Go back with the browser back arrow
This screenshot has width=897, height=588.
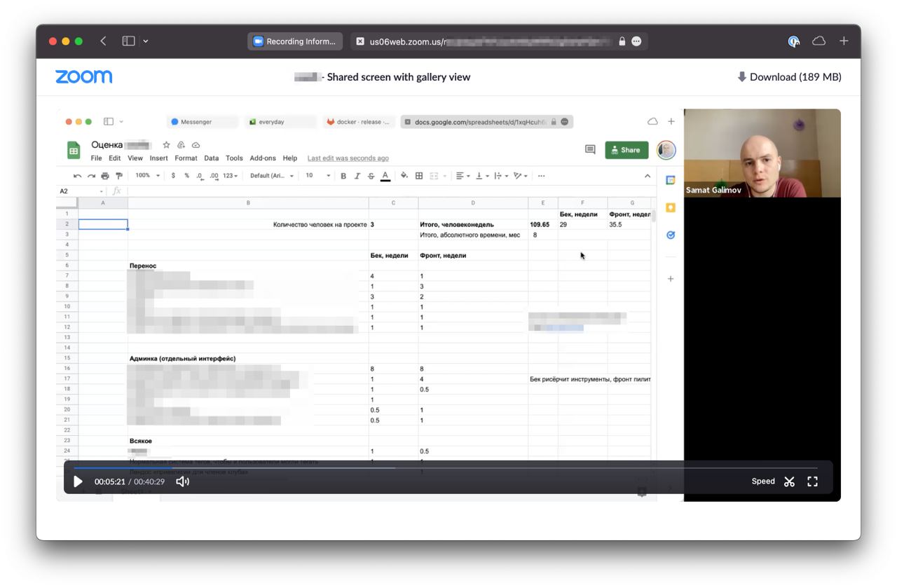103,41
